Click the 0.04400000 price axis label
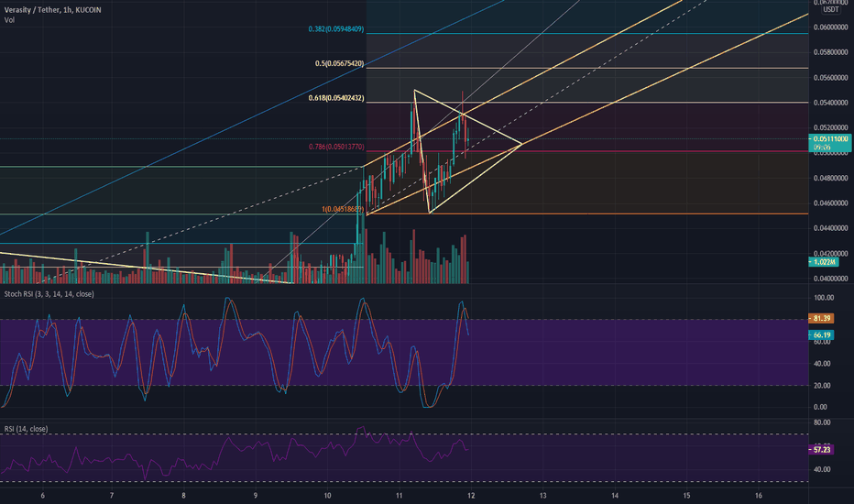 click(x=830, y=228)
